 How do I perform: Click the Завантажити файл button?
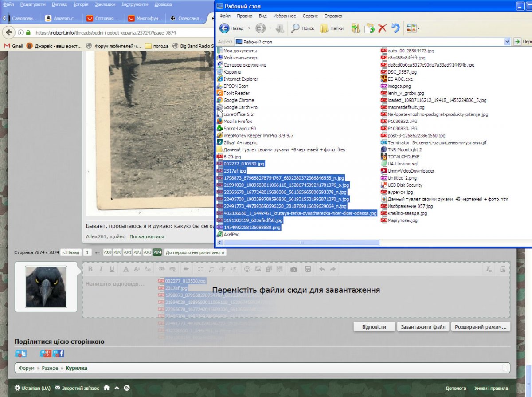click(423, 327)
